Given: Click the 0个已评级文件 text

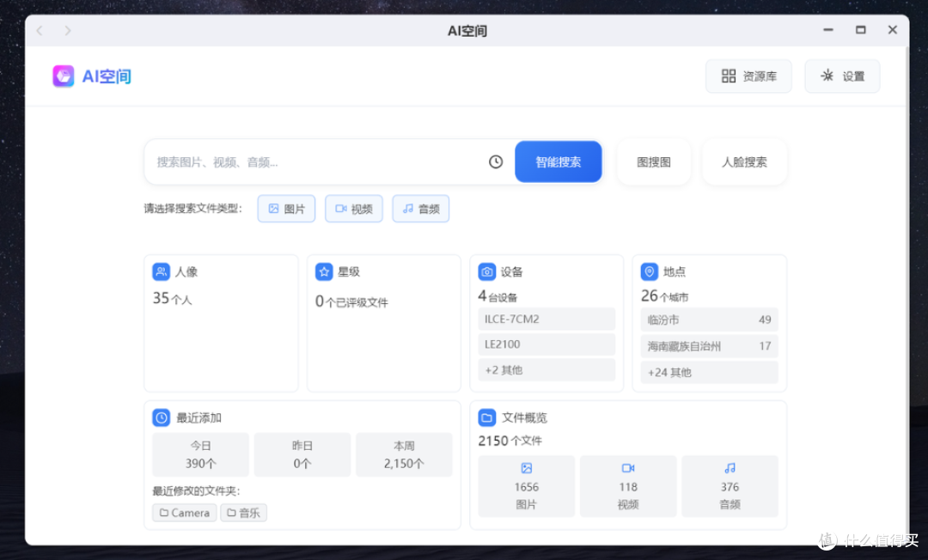Looking at the screenshot, I should pos(351,301).
